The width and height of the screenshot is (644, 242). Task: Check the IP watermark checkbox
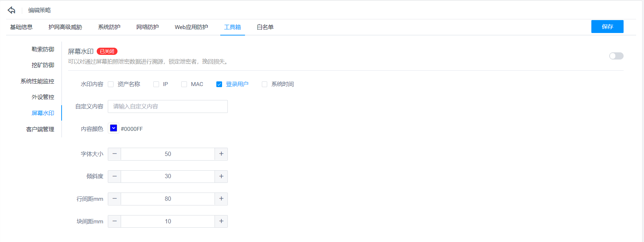click(x=156, y=84)
